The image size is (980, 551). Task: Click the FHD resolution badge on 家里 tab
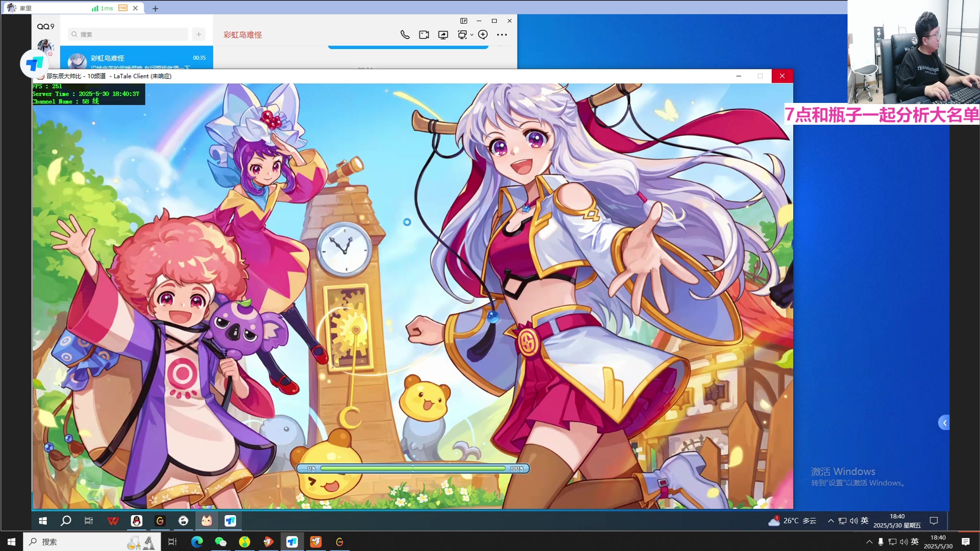123,8
